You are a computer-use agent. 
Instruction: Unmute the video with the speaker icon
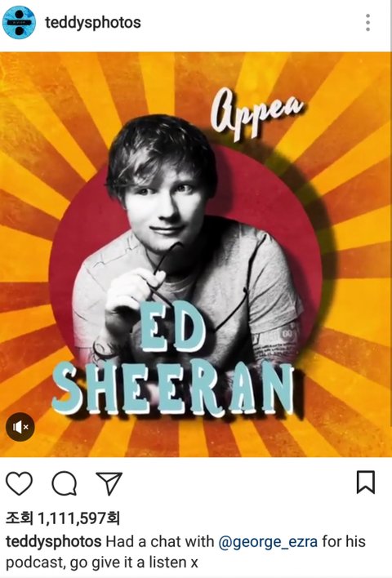pos(20,427)
